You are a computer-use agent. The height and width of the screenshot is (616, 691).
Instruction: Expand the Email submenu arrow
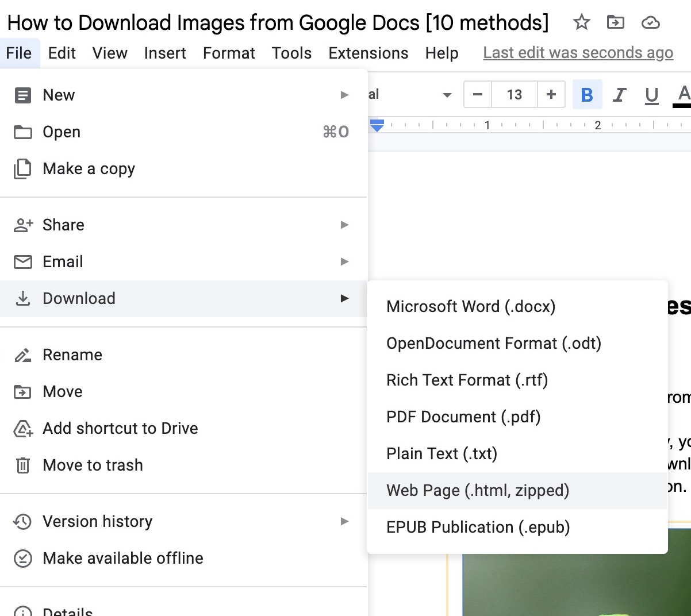[x=345, y=261]
